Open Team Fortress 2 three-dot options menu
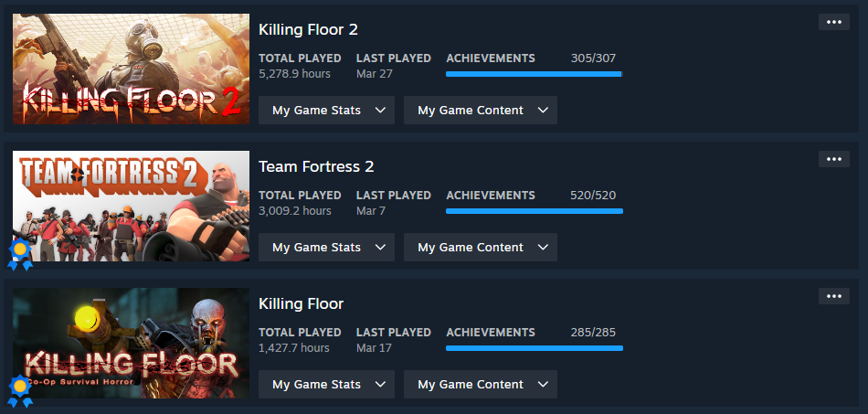The height and width of the screenshot is (414, 868). pos(833,159)
